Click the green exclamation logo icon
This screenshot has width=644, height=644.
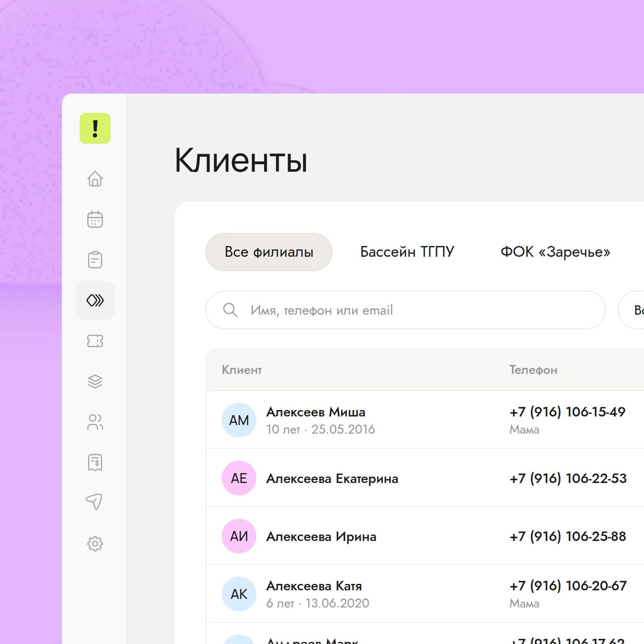95,128
